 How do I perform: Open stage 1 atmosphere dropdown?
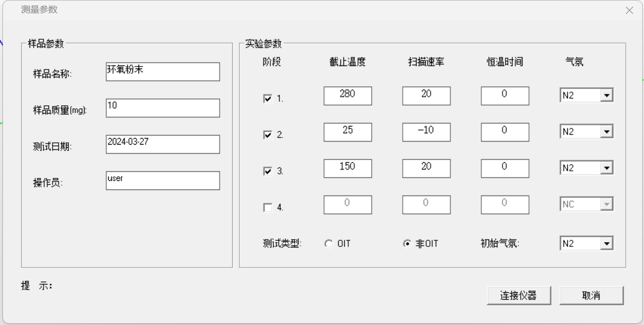pyautogui.click(x=607, y=96)
